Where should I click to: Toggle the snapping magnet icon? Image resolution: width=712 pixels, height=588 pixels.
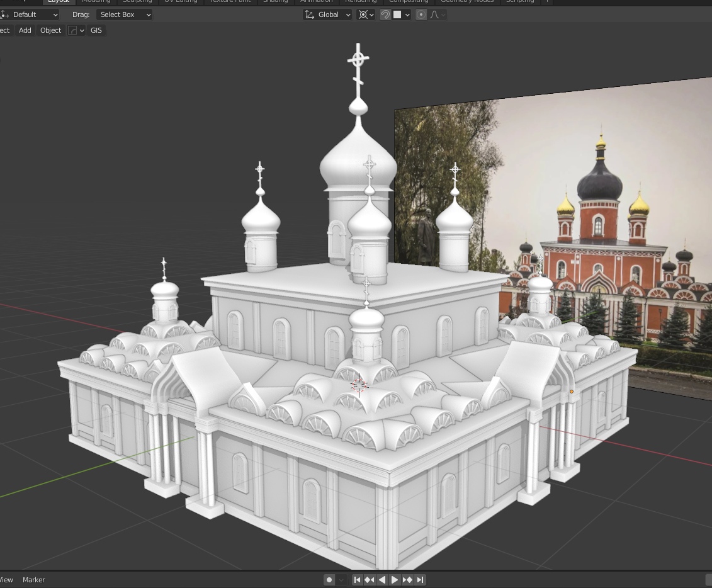tap(385, 14)
